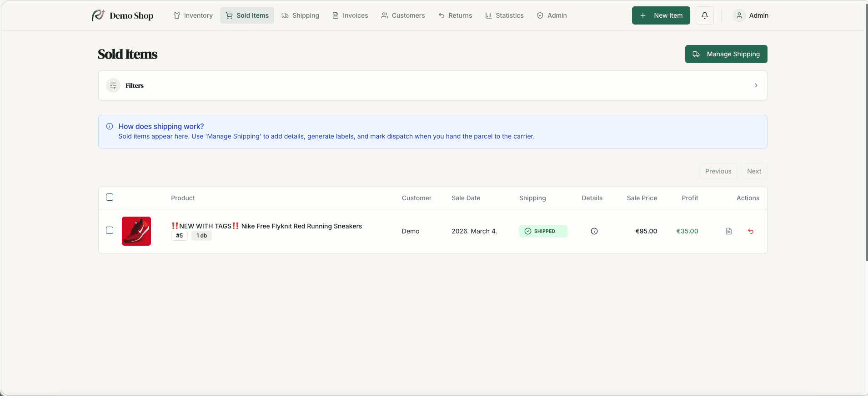Click the Manage Shipping button

(726, 54)
